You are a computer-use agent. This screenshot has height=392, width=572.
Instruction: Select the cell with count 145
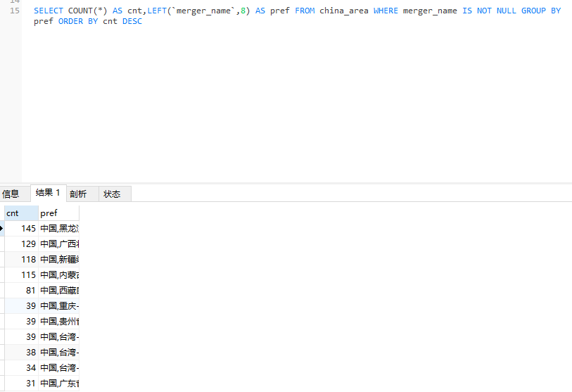21,229
